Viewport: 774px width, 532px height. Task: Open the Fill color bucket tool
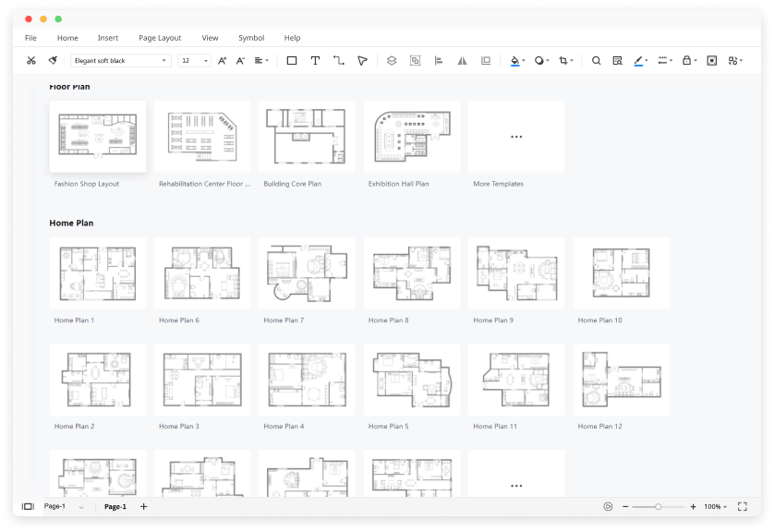coord(515,60)
